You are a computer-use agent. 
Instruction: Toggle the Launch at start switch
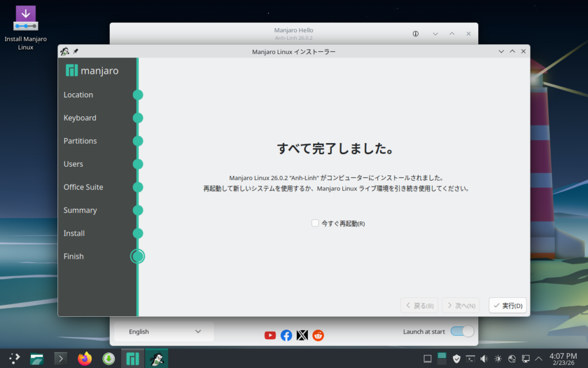462,332
